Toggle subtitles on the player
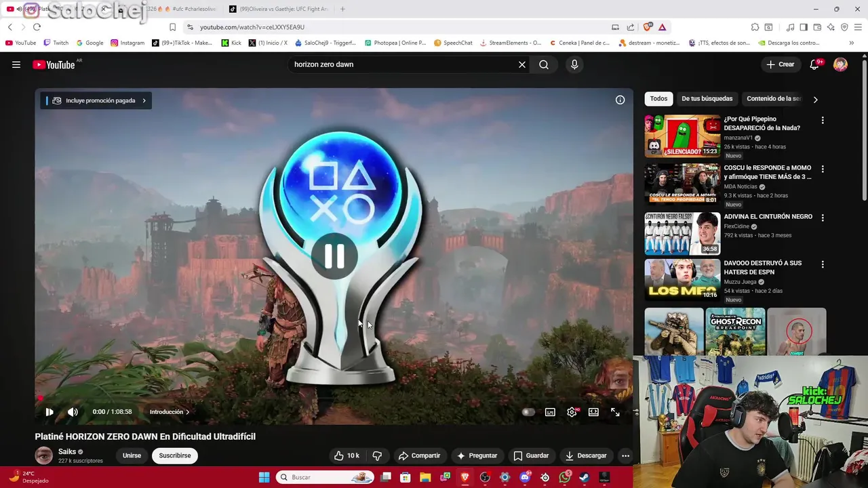 550,411
